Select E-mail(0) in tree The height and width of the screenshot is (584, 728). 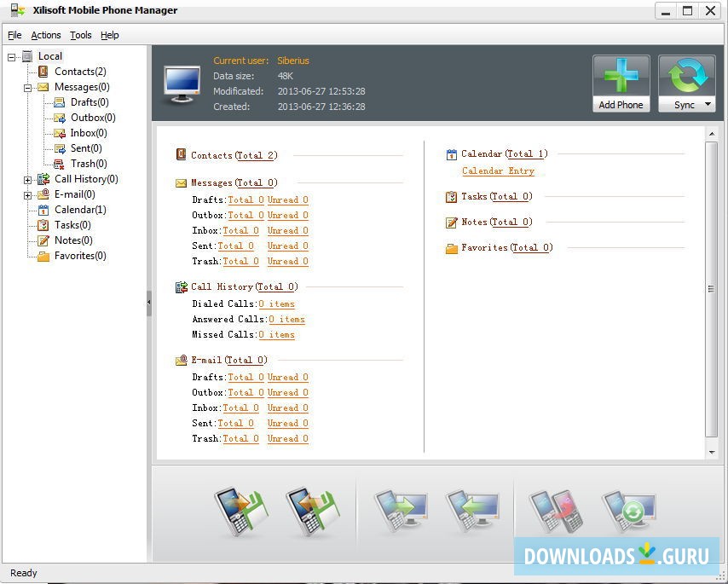pyautogui.click(x=75, y=194)
